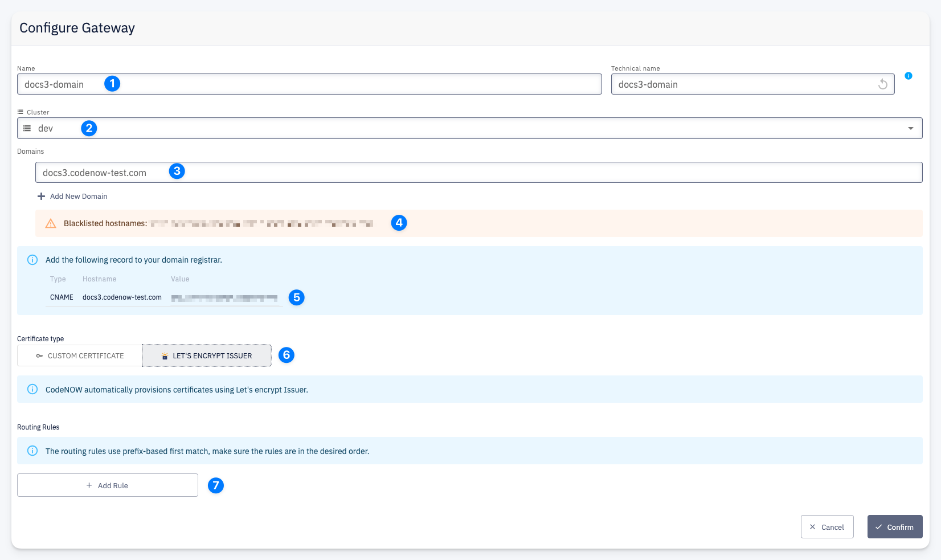Expand the Cluster dropdown arrow
The image size is (941, 560).
click(x=911, y=128)
